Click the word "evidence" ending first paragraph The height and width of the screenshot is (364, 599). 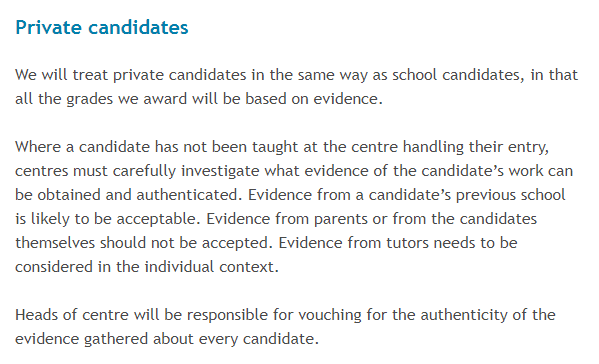(346, 99)
